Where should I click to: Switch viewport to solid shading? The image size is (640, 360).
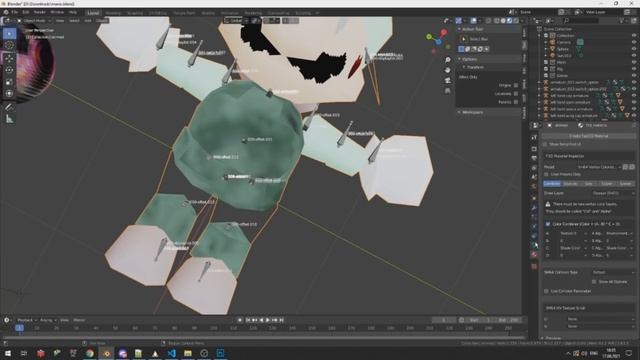503,20
